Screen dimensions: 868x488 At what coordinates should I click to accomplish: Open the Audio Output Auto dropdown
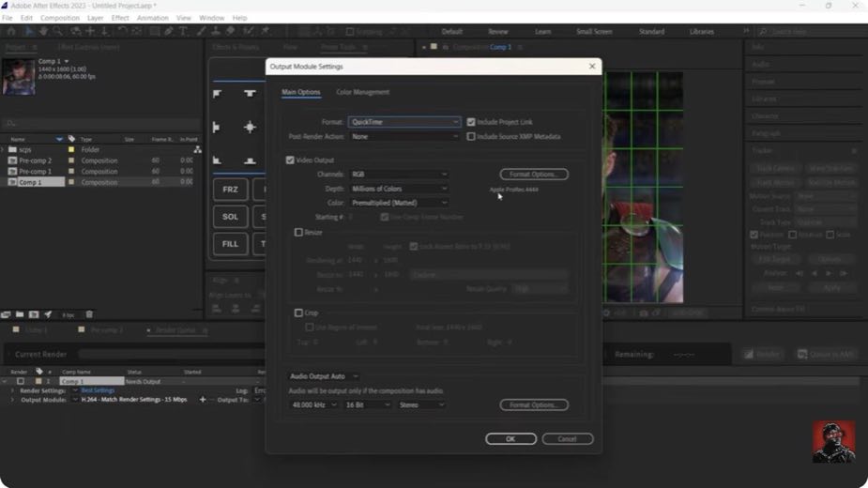pyautogui.click(x=324, y=376)
